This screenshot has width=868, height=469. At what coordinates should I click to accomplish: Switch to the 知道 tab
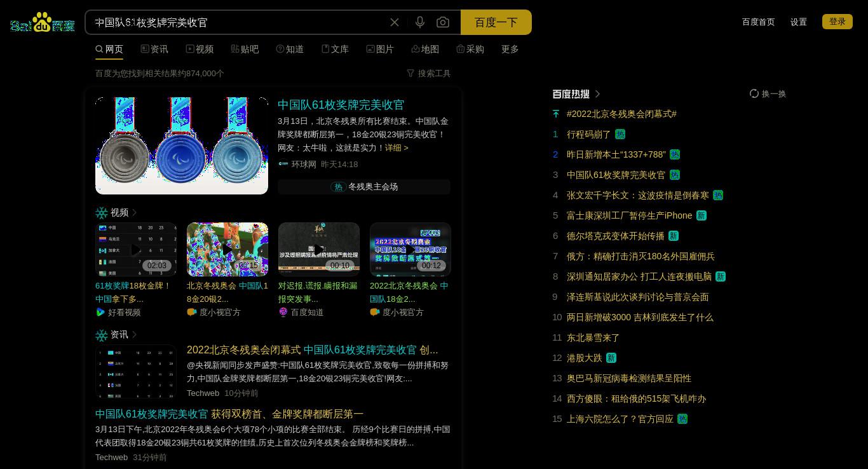[x=290, y=49]
